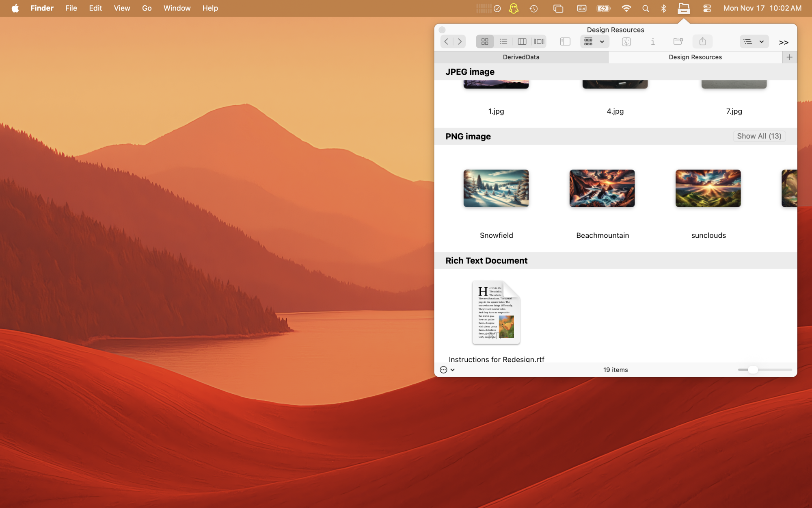This screenshot has height=508, width=812.
Task: Switch to list view
Action: pyautogui.click(x=503, y=41)
